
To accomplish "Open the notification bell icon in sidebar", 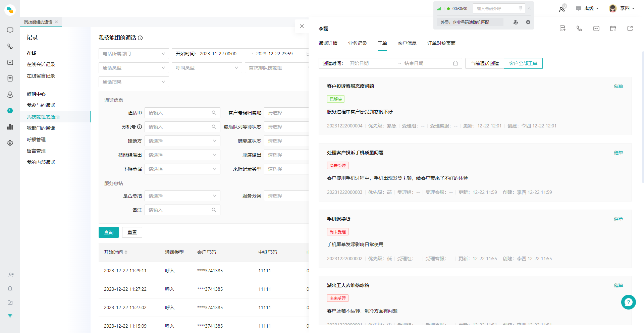I will [10, 288].
